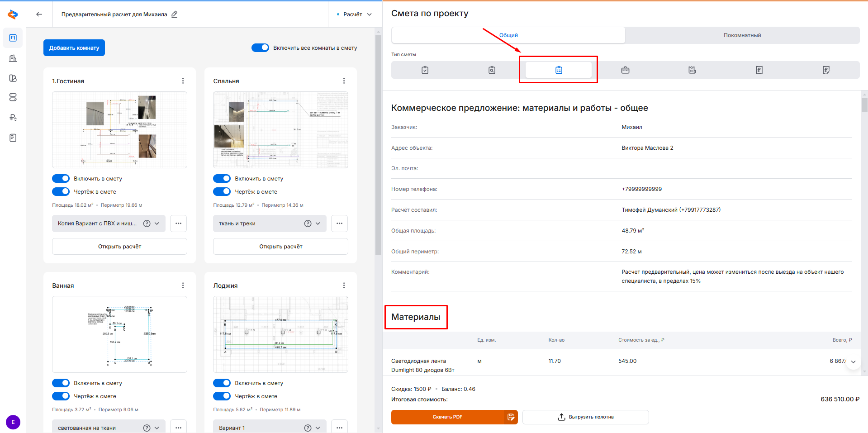Click help icon in ткань и треки selector

(308, 224)
